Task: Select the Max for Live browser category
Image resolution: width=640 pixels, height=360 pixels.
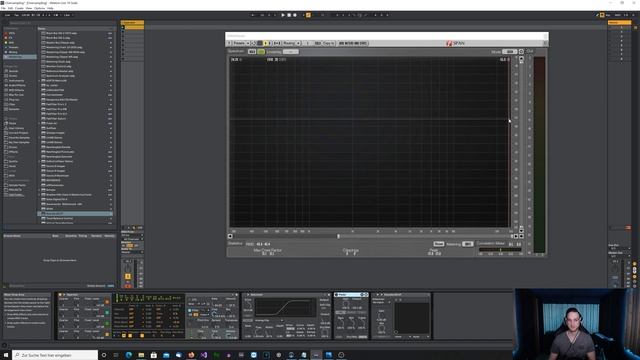Action: tap(16, 95)
